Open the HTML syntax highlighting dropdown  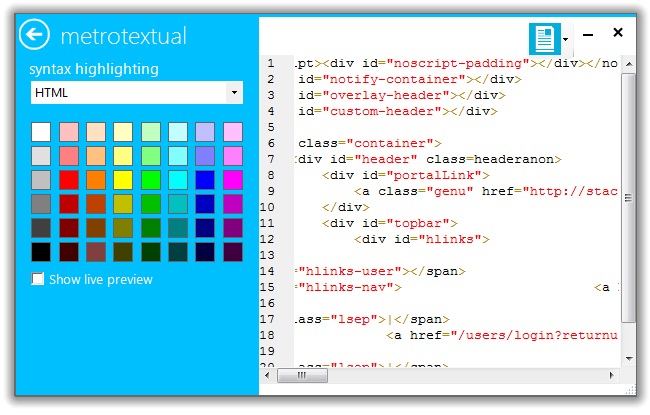point(136,93)
